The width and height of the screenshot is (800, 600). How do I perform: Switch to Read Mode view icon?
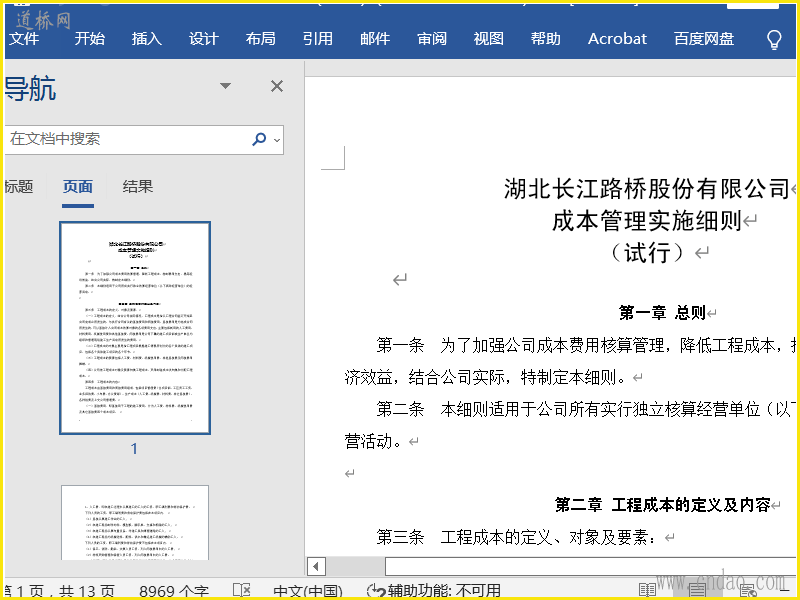coord(648,590)
